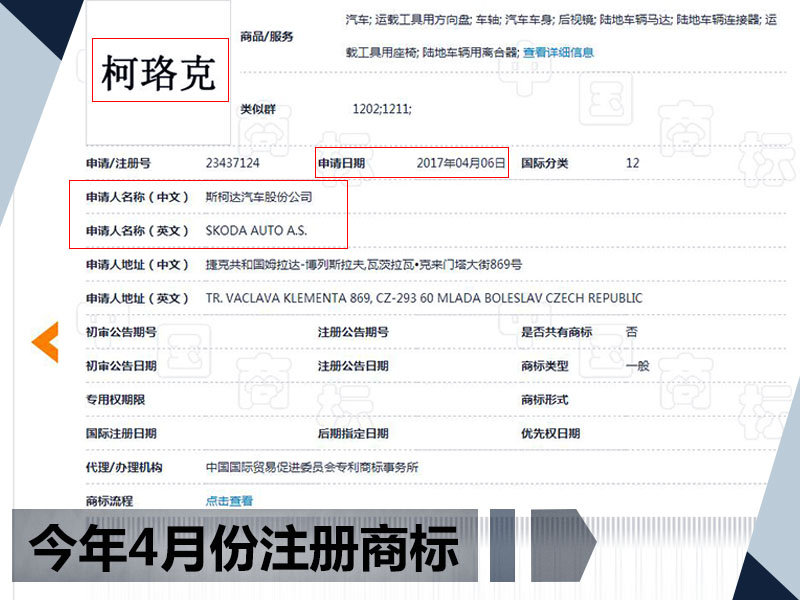This screenshot has width=800, height=600.
Task: Select the goods list starting with 汽车
Action: pos(561,36)
